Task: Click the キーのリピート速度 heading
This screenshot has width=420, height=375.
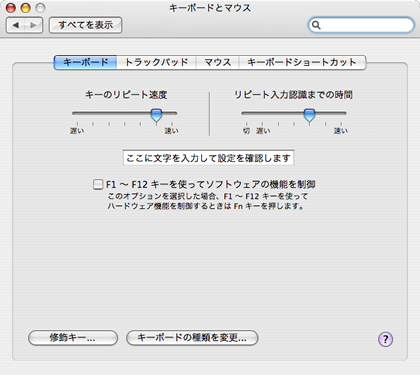Action: click(x=126, y=95)
